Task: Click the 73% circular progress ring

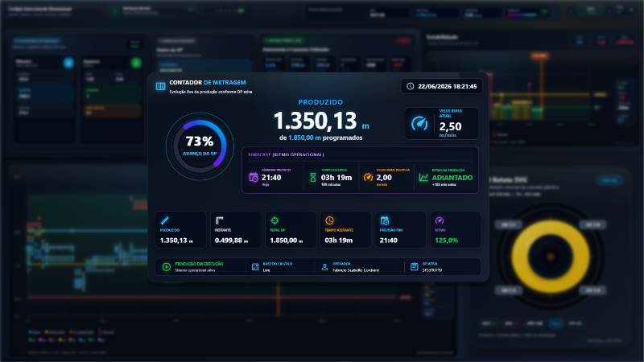Action: [200, 146]
